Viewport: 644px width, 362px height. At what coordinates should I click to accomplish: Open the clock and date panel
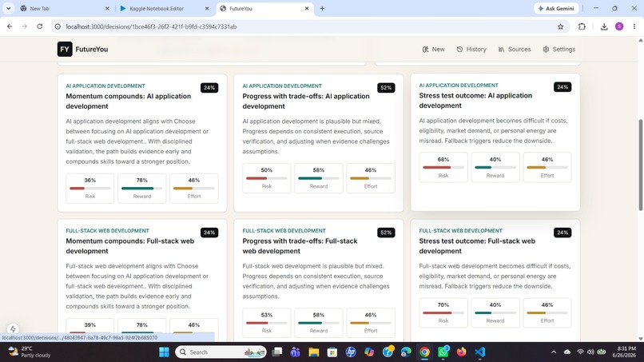click(624, 352)
